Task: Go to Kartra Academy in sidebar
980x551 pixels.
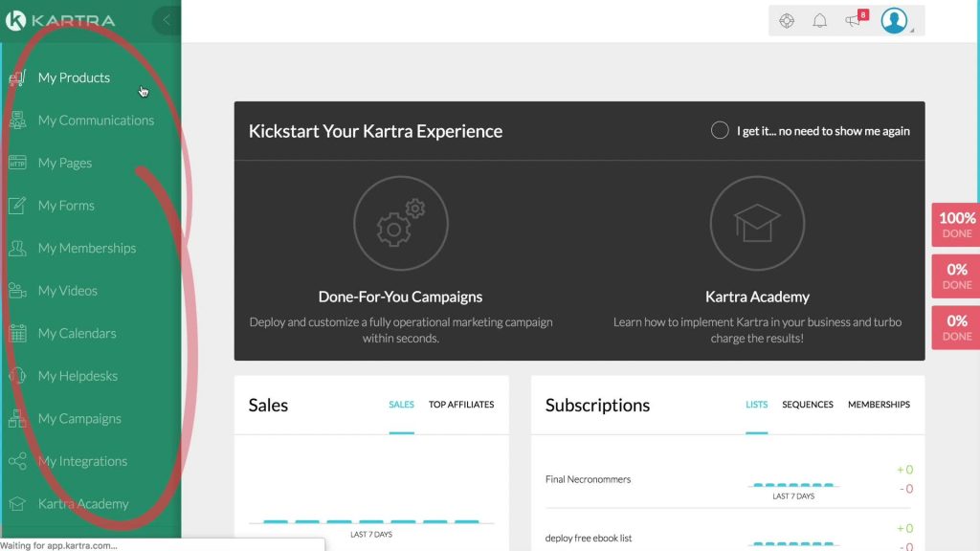Action: [x=83, y=503]
